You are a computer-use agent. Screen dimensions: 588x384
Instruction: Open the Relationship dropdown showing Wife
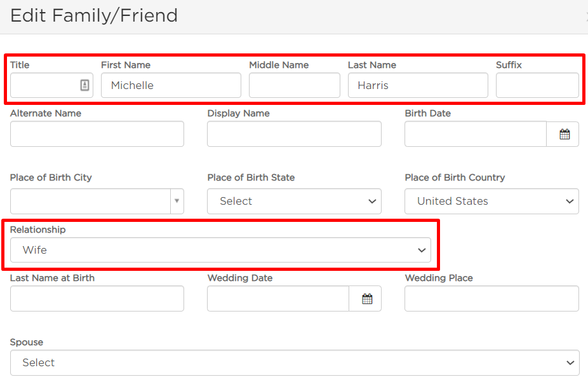220,250
